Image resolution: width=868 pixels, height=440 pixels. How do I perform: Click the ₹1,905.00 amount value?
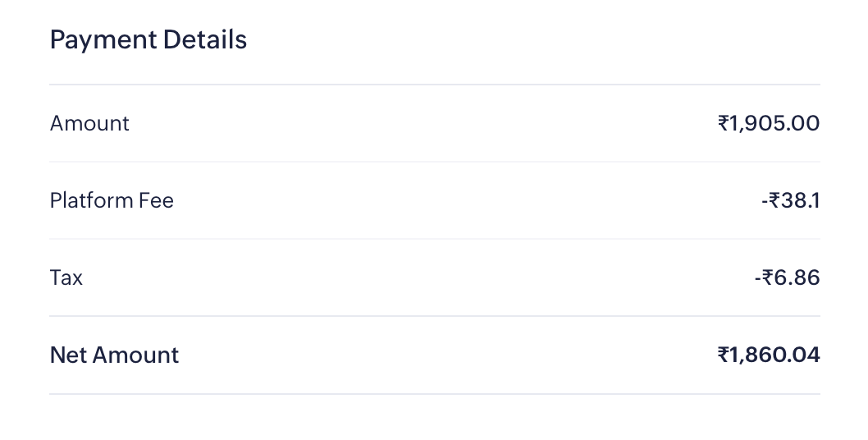(769, 123)
